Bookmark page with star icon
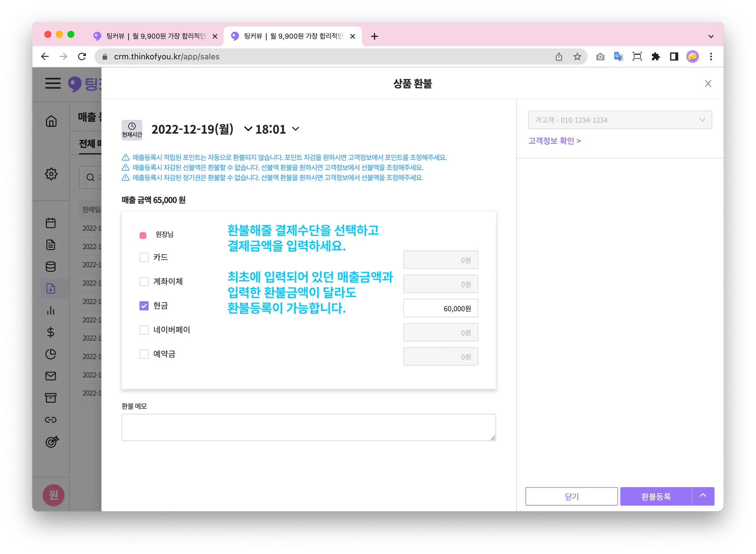The width and height of the screenshot is (756, 554). pos(577,56)
